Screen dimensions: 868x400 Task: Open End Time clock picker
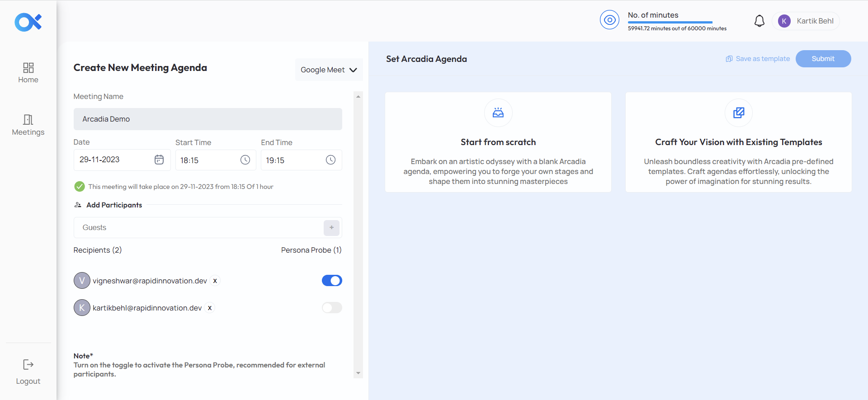pos(330,160)
